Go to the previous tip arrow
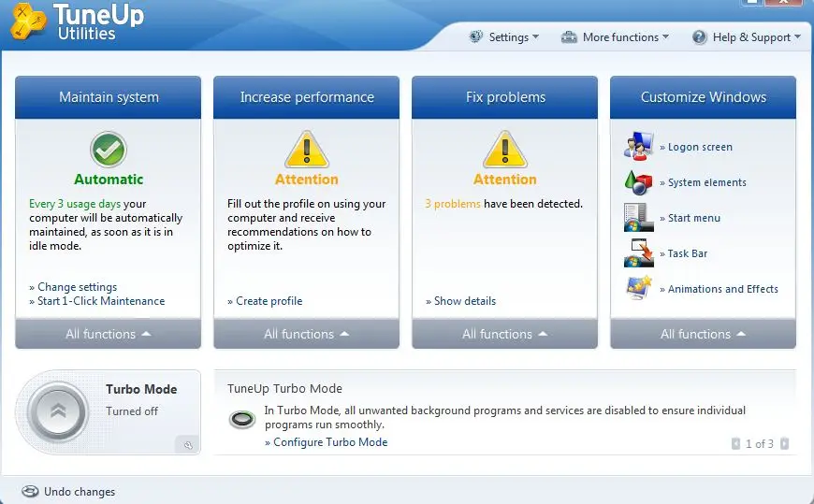Screen dimensions: 814x504 735,444
